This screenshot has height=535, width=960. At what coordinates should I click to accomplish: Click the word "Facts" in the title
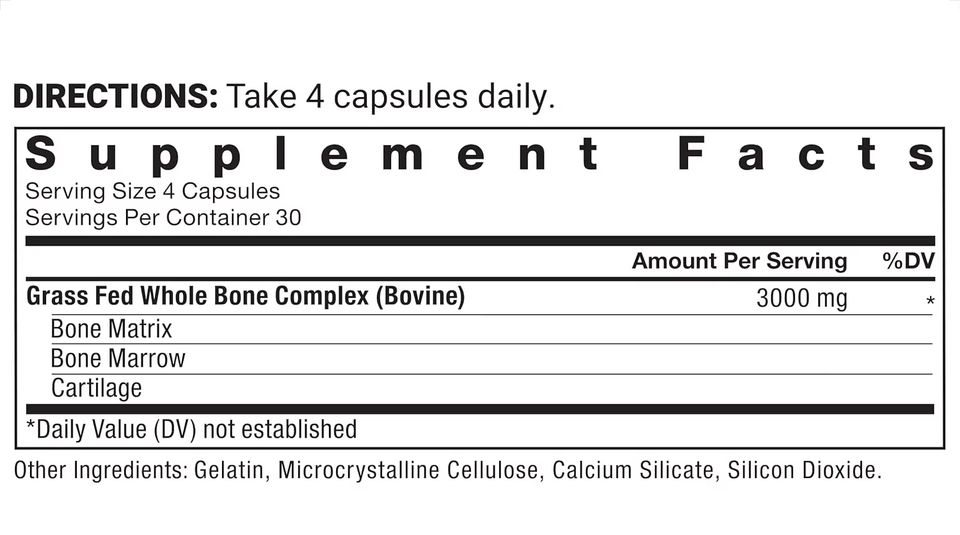[x=806, y=156]
